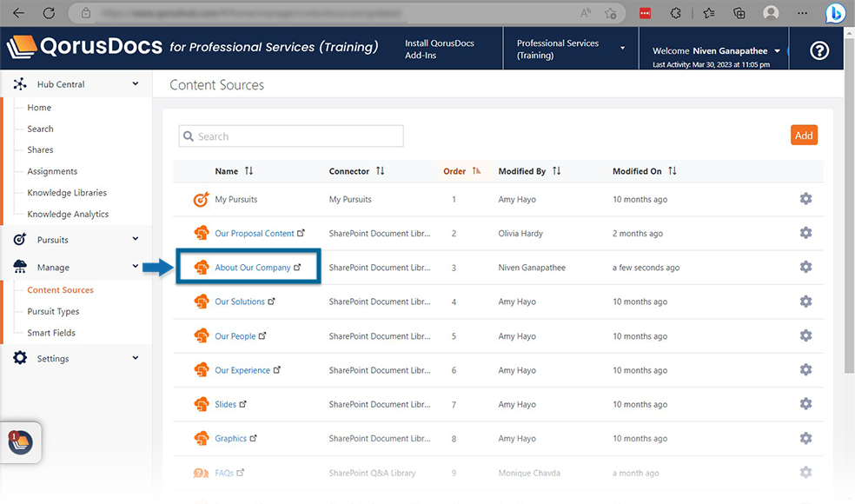This screenshot has height=504, width=855.
Task: Click the floating QorusDocs notification widget
Action: [x=21, y=442]
